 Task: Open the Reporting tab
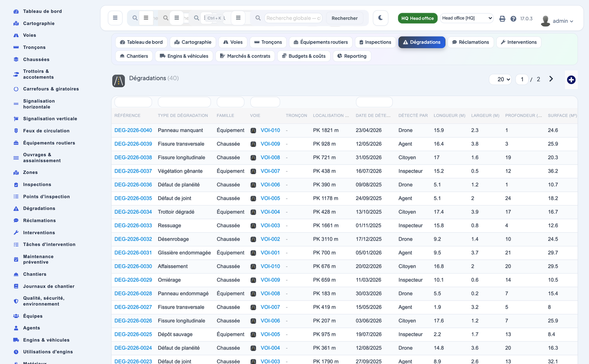[352, 56]
